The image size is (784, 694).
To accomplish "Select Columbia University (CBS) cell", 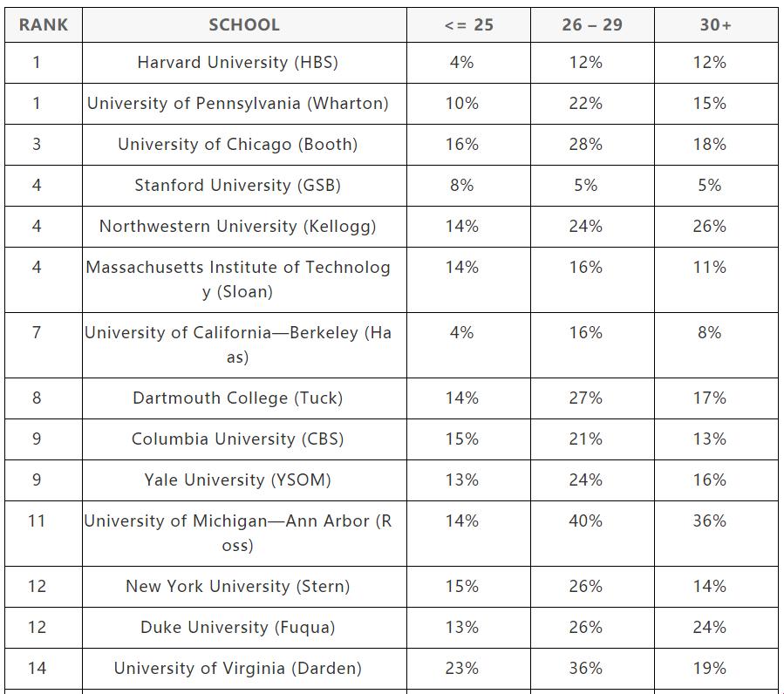I will click(x=244, y=439).
